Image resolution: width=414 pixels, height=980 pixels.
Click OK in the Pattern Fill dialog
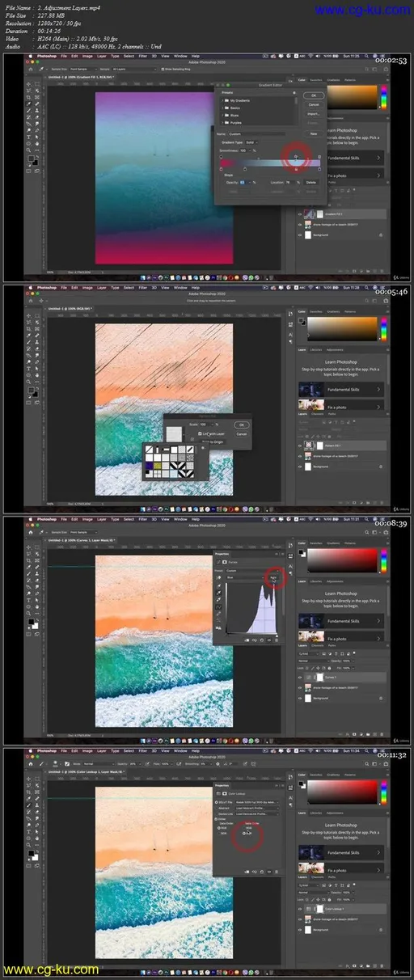tap(242, 425)
